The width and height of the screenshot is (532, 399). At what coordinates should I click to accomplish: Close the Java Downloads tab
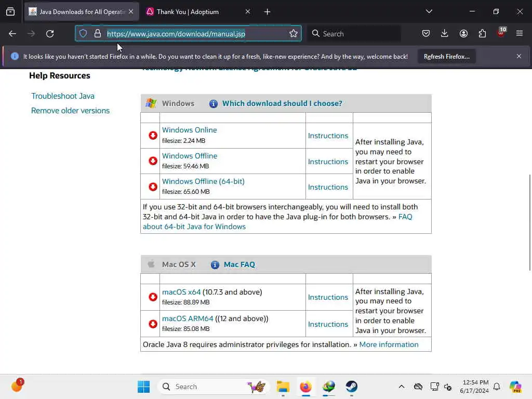[131, 11]
